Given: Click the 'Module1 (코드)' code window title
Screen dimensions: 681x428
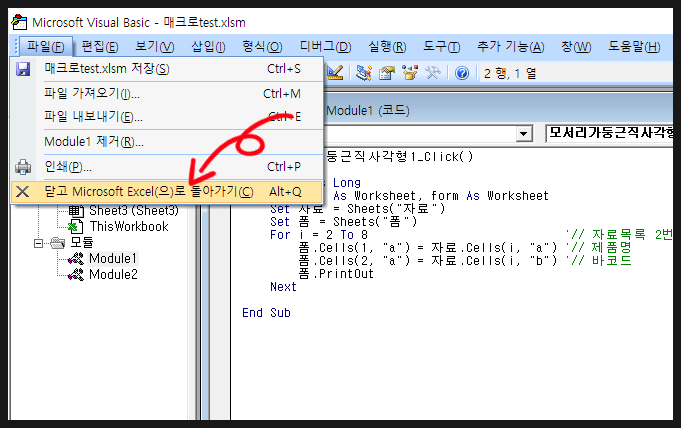Looking at the screenshot, I should [x=367, y=110].
